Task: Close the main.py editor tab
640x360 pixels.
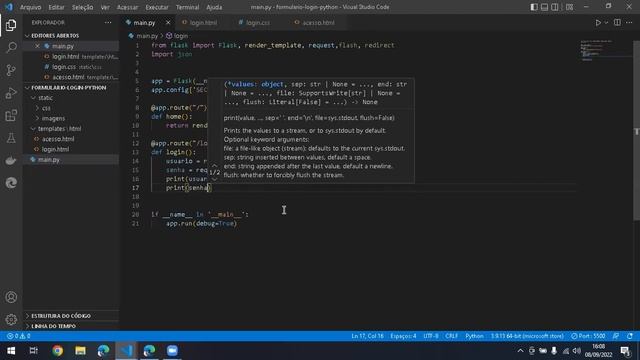Action: click(168, 23)
